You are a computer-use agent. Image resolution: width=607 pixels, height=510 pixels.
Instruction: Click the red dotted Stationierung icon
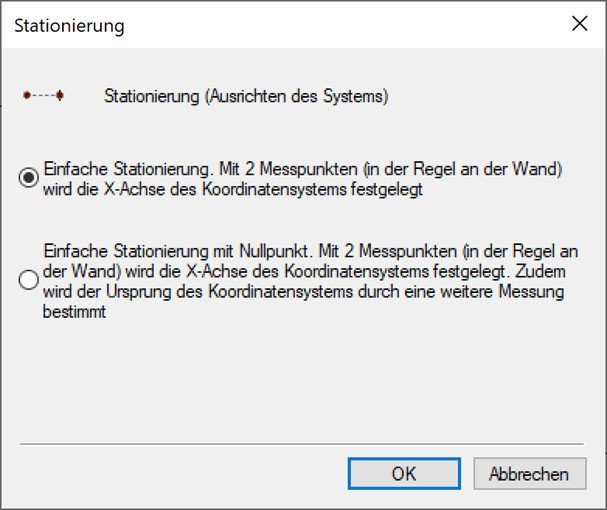coord(43,96)
